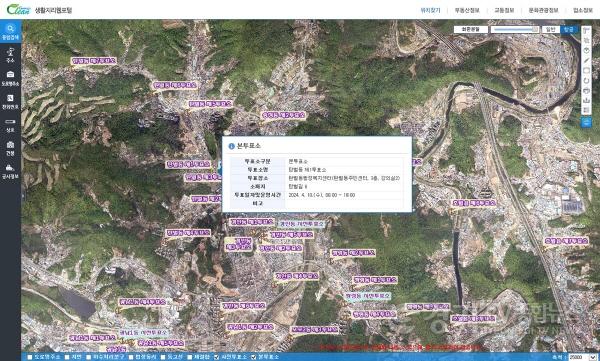Toggle the 재활용 layer checkbox
The image size is (600, 361).
[x=189, y=357]
